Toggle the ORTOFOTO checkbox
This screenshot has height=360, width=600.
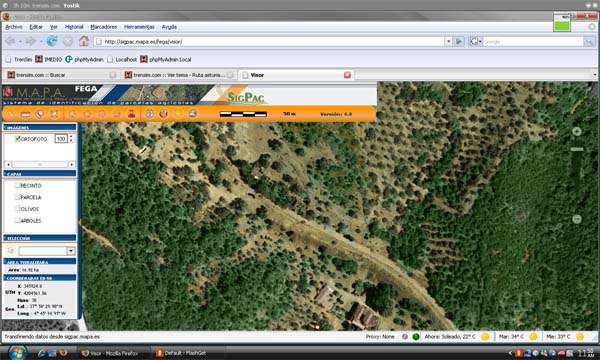(x=17, y=138)
